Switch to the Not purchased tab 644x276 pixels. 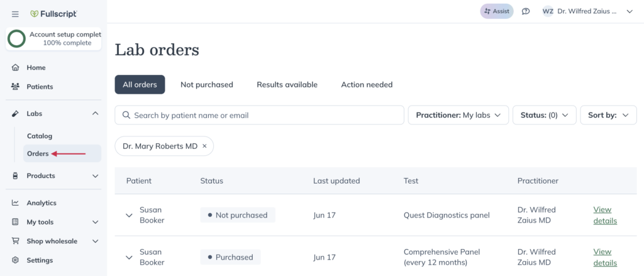206,85
